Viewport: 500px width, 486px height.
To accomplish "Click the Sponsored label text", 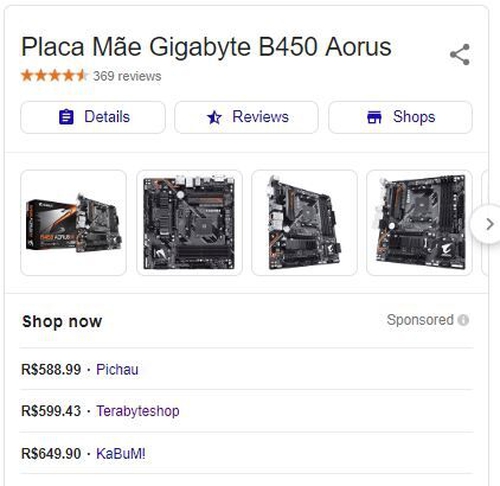I will [420, 320].
